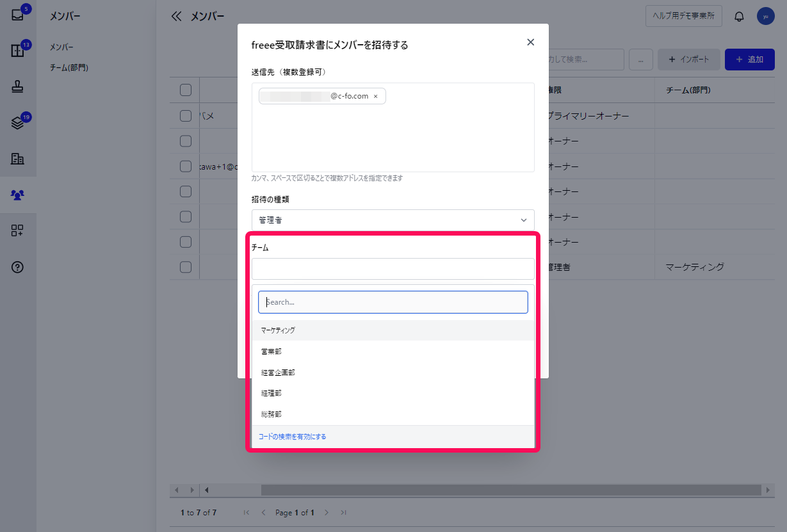Click the 送信先 email address area
This screenshot has width=787, height=532.
[x=393, y=127]
